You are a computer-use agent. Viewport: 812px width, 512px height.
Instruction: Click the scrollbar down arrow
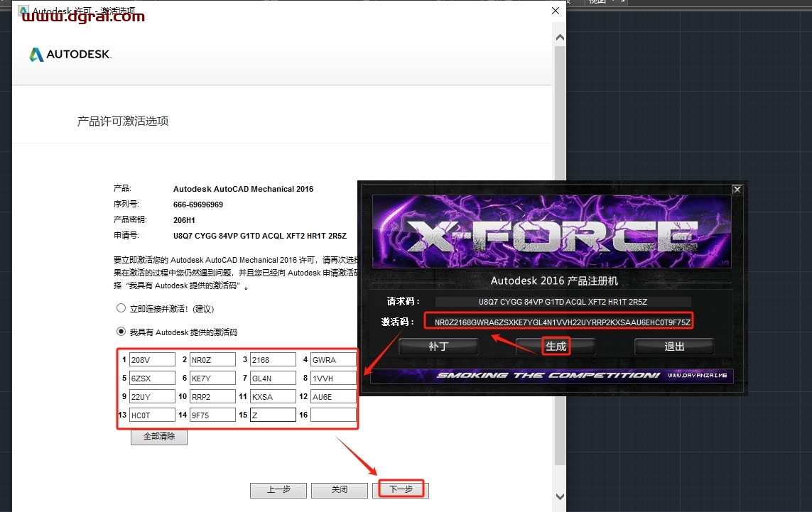[x=560, y=496]
